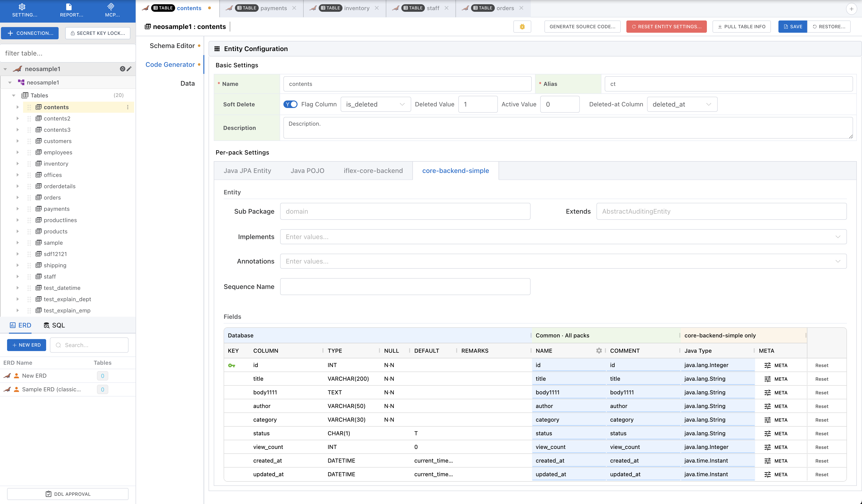Image resolution: width=862 pixels, height=504 pixels.
Task: Expand the products table node
Action: [x=17, y=232]
